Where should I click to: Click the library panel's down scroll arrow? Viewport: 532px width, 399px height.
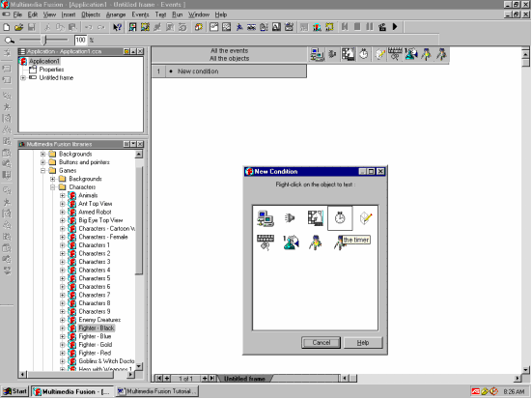pyautogui.click(x=138, y=366)
